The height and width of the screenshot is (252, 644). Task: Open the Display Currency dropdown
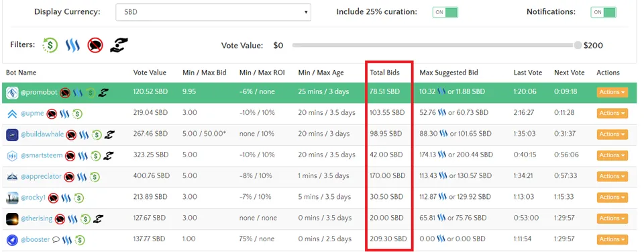point(213,12)
